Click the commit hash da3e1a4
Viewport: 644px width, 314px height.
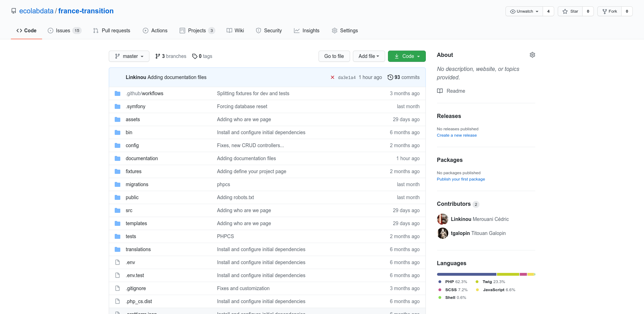[347, 78]
